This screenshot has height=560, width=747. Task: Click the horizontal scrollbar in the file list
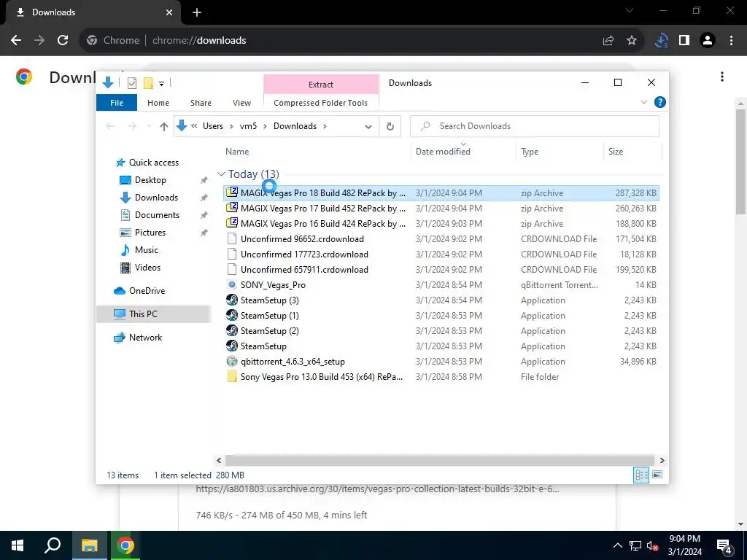coord(440,461)
